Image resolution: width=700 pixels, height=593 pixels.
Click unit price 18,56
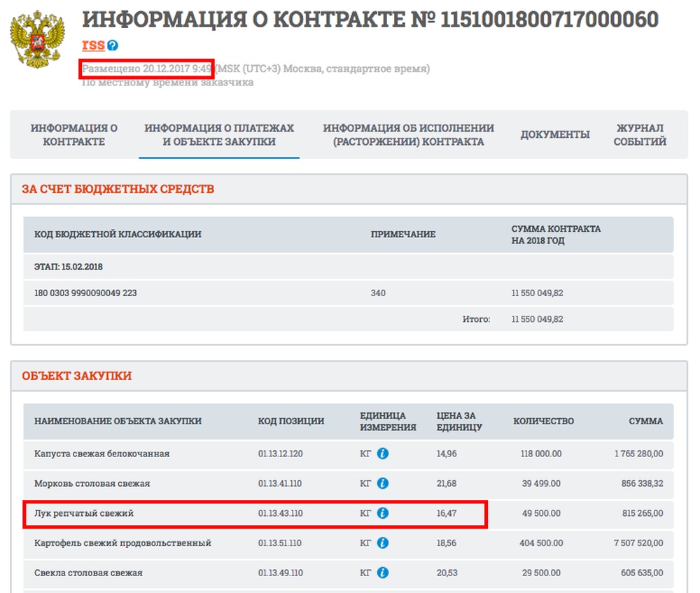pyautogui.click(x=447, y=543)
